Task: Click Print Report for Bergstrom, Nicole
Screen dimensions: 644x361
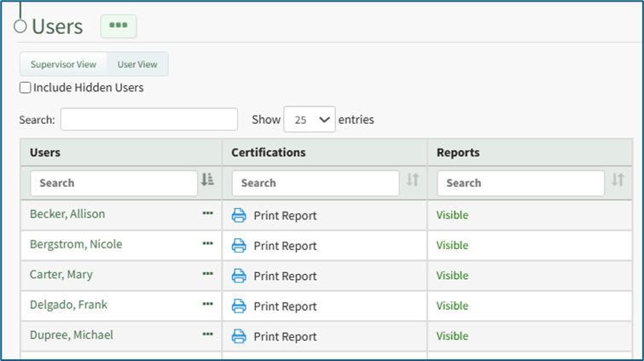Action: point(284,246)
